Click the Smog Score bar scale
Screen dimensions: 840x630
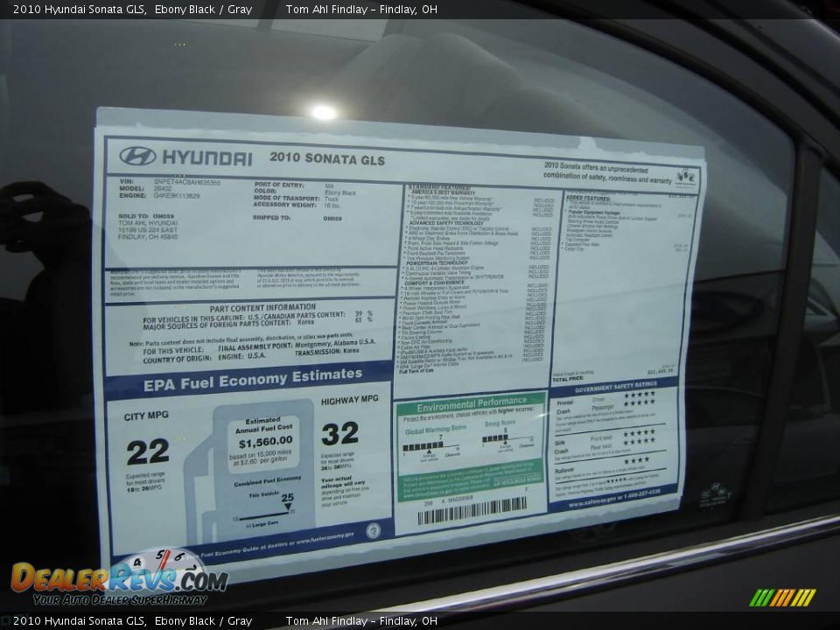point(507,438)
